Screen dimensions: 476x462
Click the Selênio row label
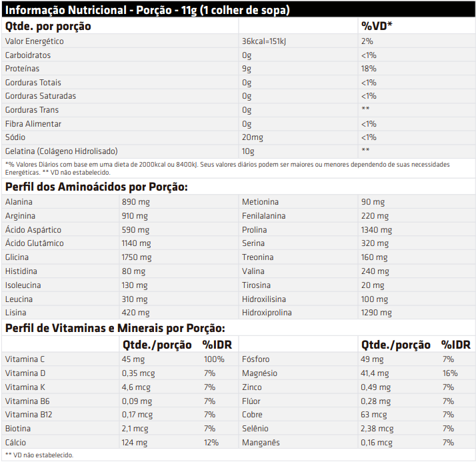(x=255, y=429)
